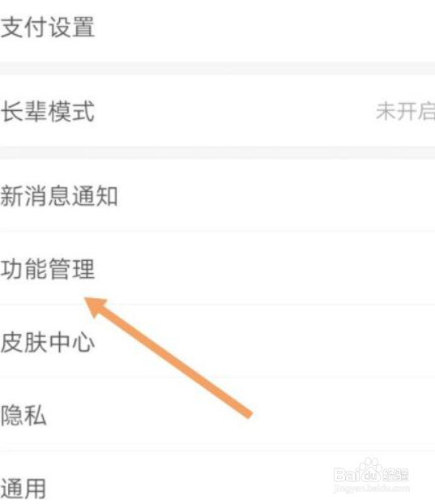This screenshot has width=435, height=504.
Task: Tap the 通知 characters in 新消息通知
Action: pos(95,195)
